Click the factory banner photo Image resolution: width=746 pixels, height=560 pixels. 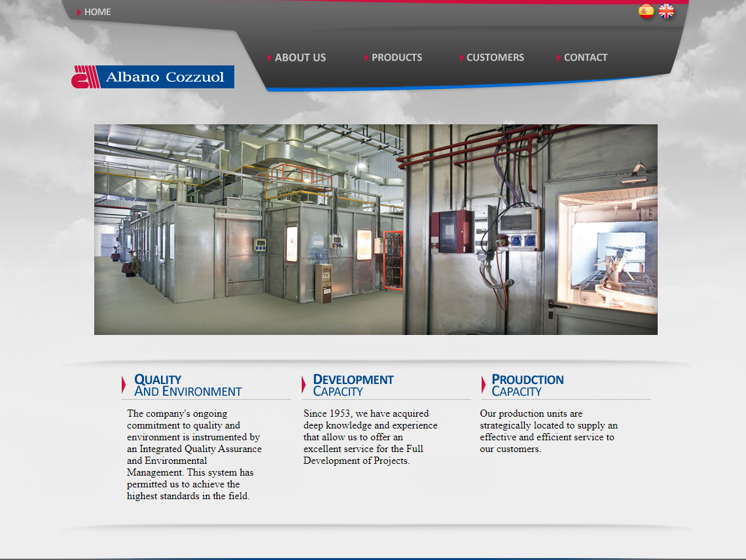376,230
